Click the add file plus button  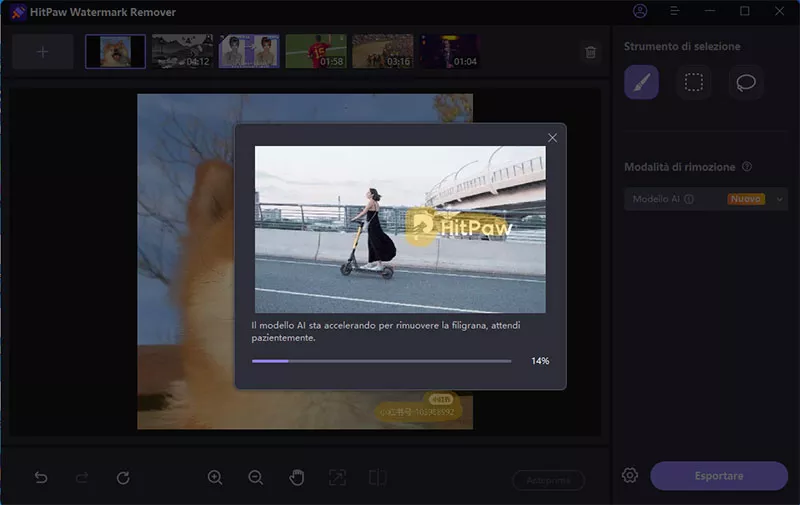coord(43,52)
